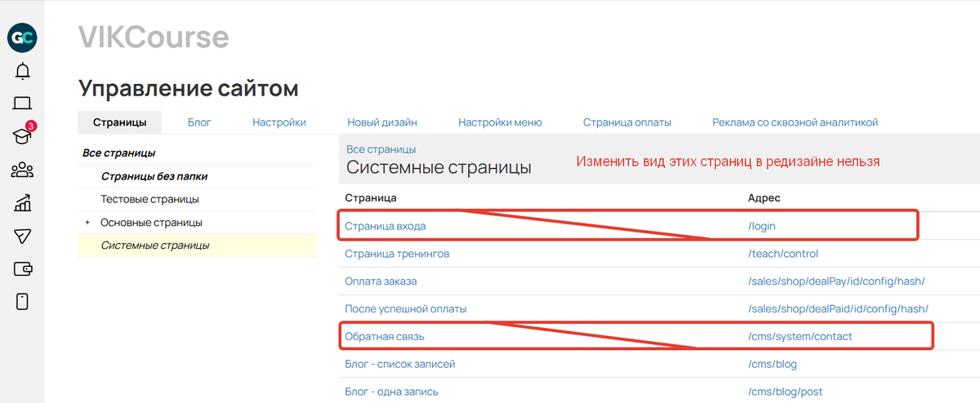Image resolution: width=980 pixels, height=403 pixels.
Task: Open the Страница оплаты tab
Action: click(x=627, y=122)
